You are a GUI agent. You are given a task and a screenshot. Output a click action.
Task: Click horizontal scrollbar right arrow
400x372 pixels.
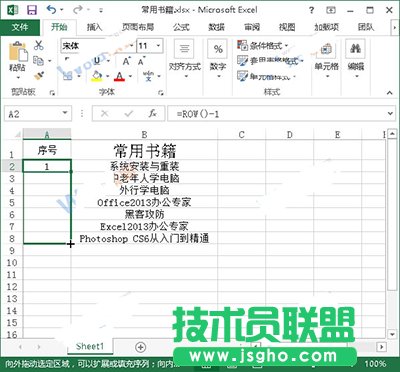(382, 347)
